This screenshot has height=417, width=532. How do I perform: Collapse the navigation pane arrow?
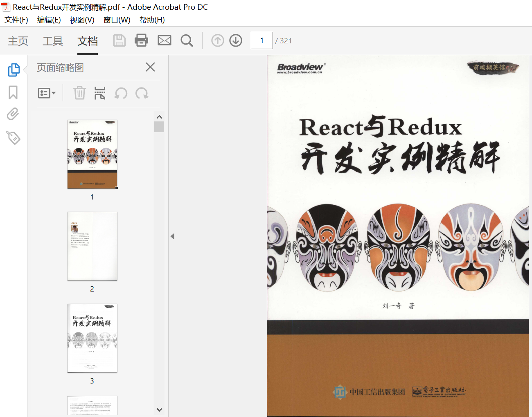[x=172, y=236]
